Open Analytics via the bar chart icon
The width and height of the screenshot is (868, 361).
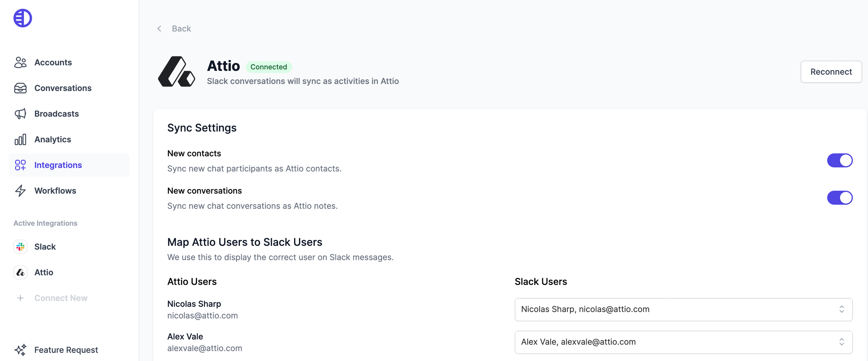point(20,139)
